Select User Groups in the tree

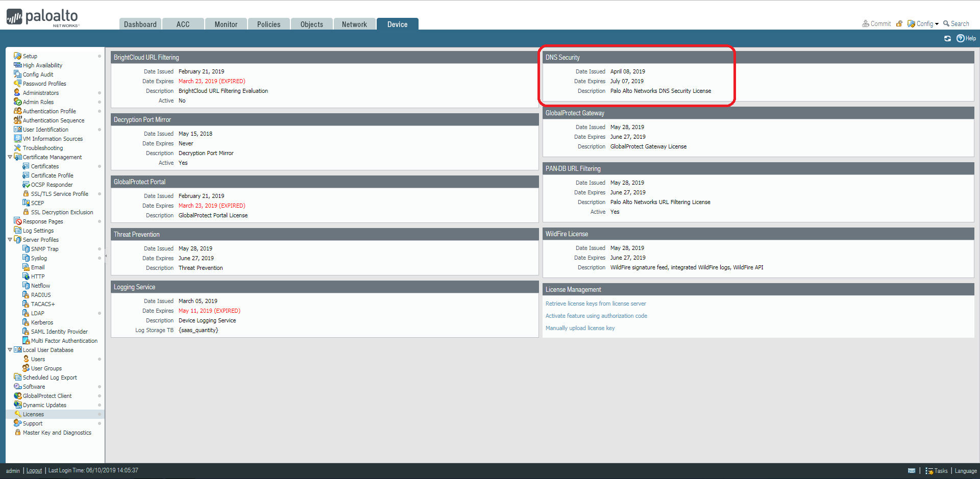[46, 368]
